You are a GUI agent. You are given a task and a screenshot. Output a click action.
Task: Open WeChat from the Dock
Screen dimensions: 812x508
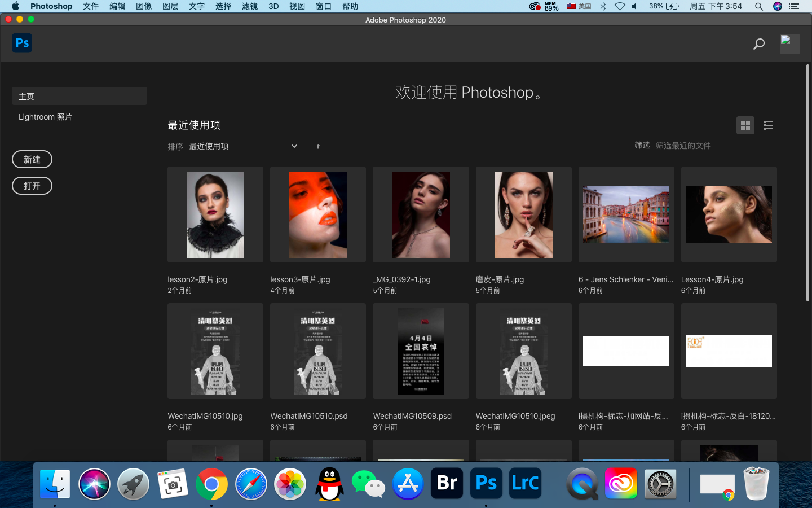point(368,484)
